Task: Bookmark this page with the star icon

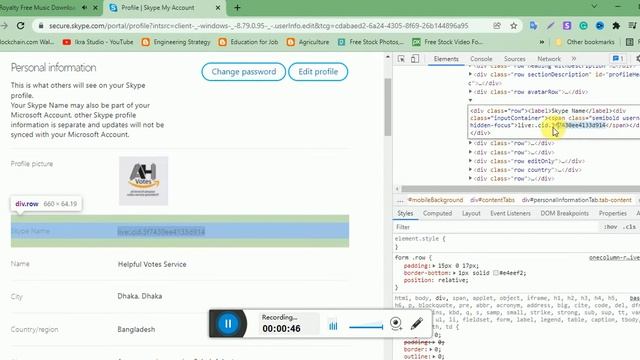Action: [513, 26]
